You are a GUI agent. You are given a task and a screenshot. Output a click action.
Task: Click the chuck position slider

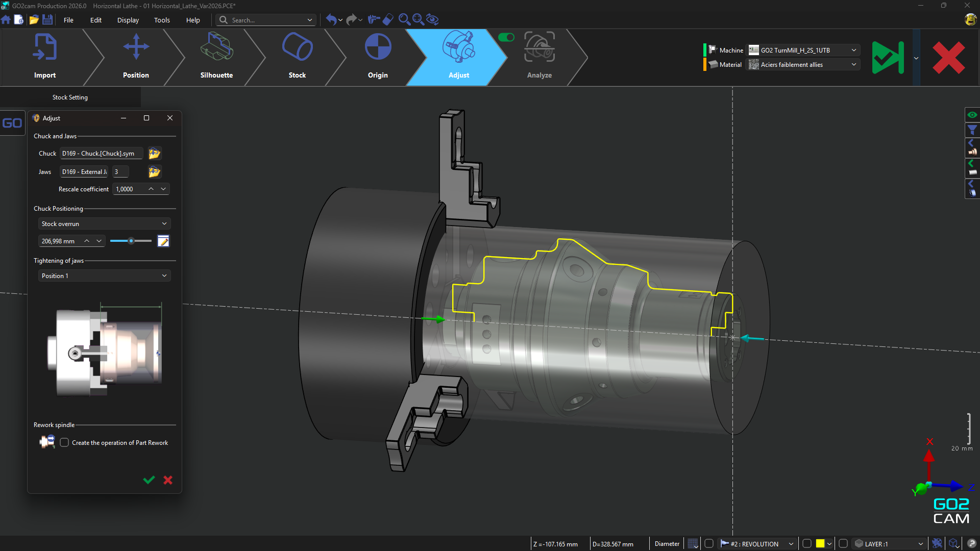tap(131, 241)
